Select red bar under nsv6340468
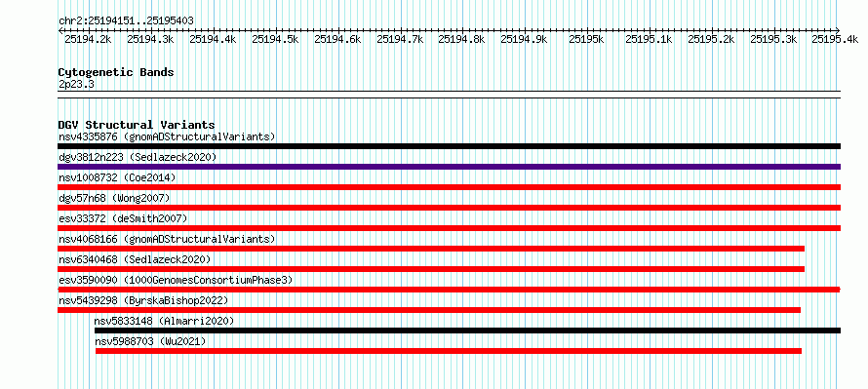 431,269
